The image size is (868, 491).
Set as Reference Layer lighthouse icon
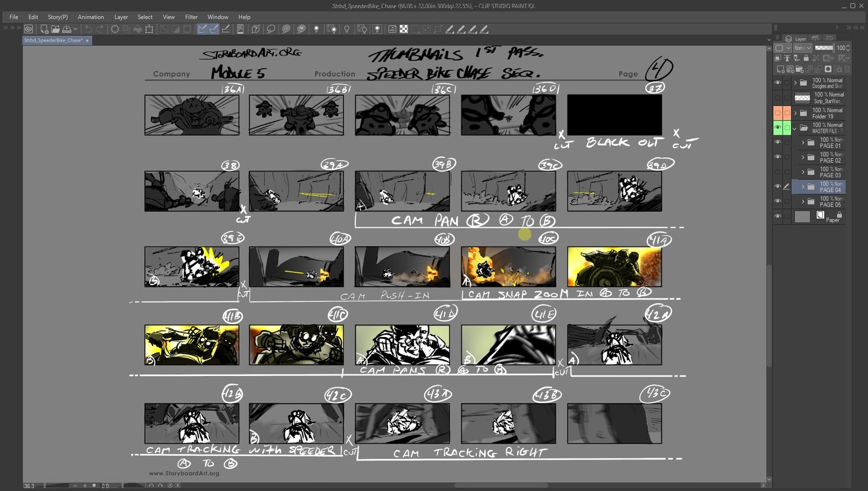tap(787, 58)
